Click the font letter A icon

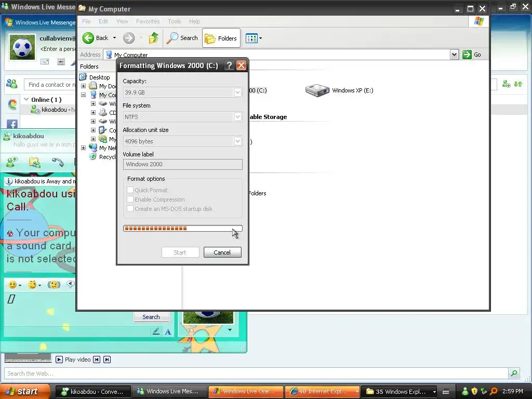(168, 332)
